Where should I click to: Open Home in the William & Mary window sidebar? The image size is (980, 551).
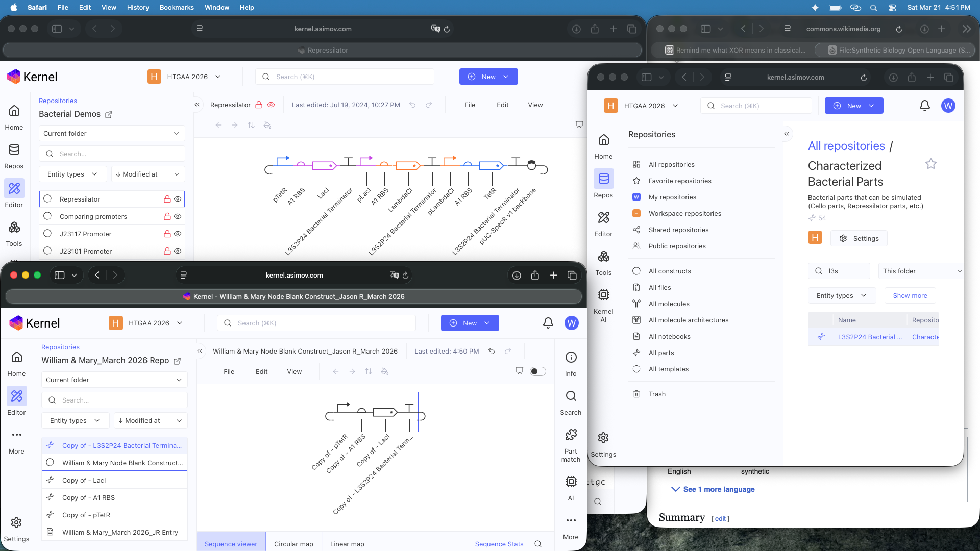[x=16, y=363]
